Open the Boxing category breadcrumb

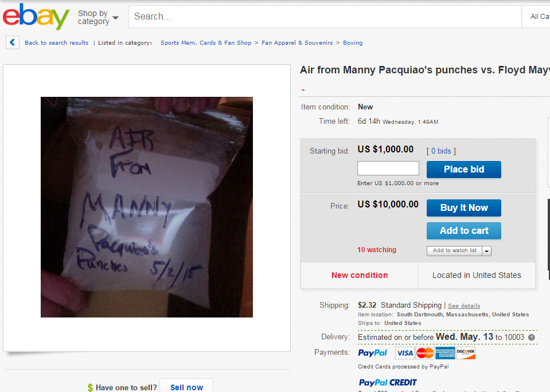353,43
